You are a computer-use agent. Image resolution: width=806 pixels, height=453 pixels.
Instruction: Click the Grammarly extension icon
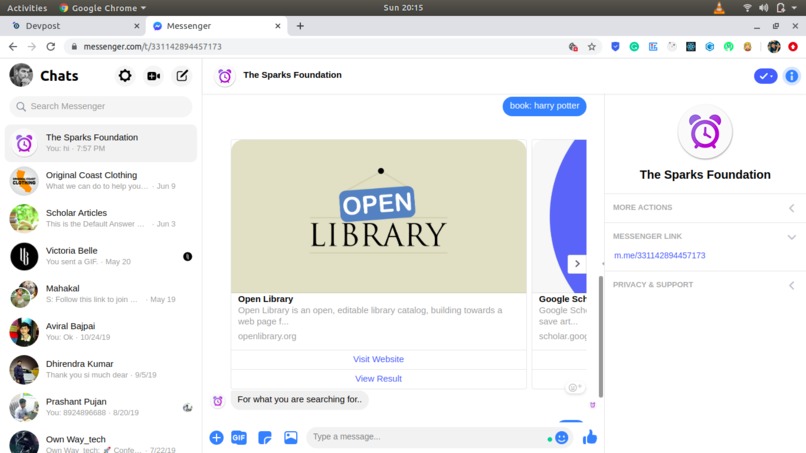pyautogui.click(x=634, y=47)
